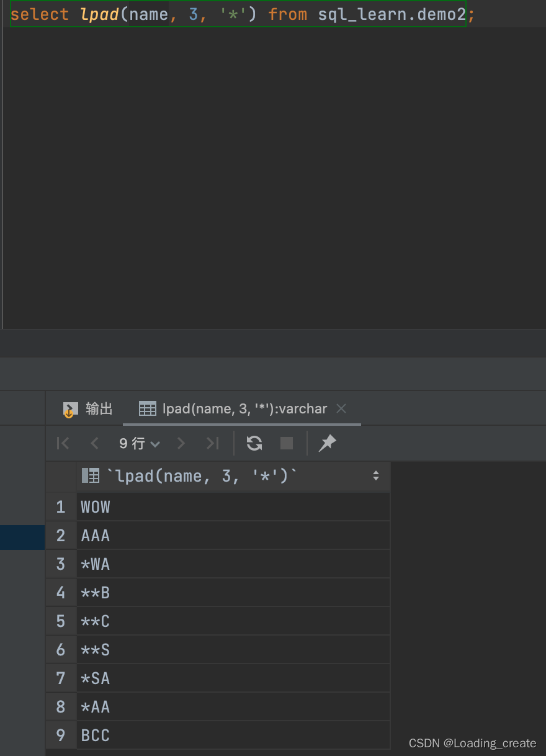546x756 pixels.
Task: Click sql_learn.demo2 in the SQL editor
Action: pyautogui.click(x=392, y=14)
